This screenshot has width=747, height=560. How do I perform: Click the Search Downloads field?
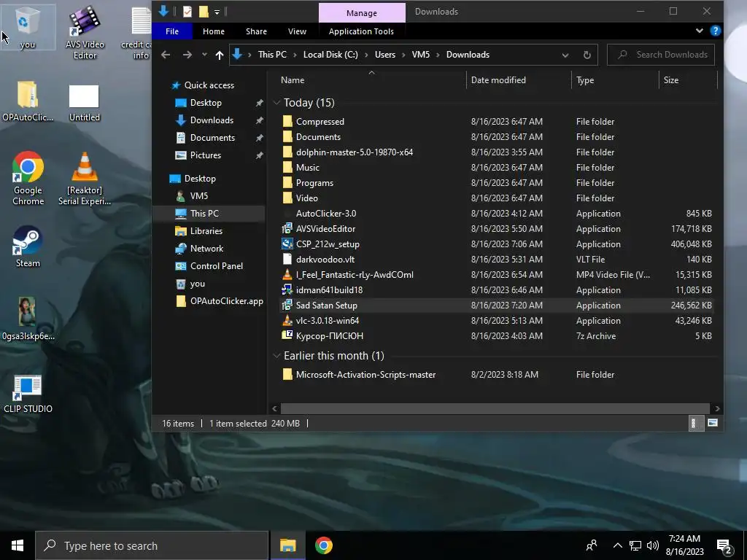coord(661,55)
